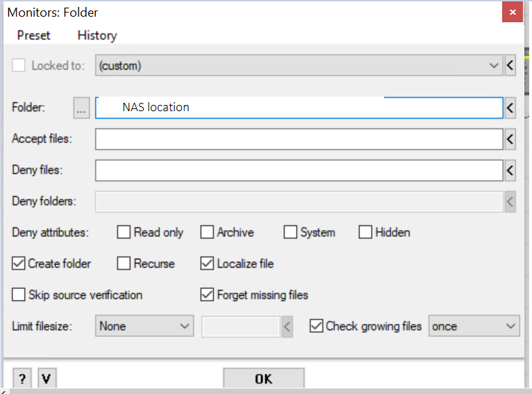The width and height of the screenshot is (532, 394).
Task: Enable Skip source verification
Action: tap(18, 295)
